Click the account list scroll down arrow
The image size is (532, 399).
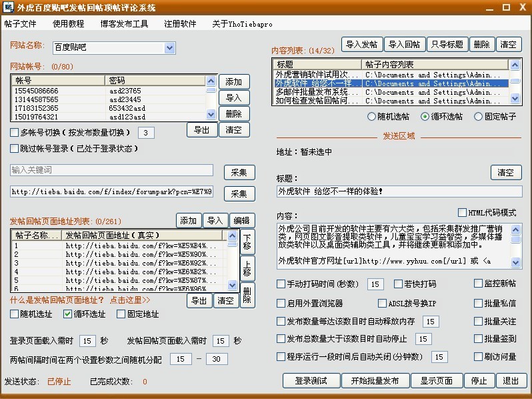[211, 115]
